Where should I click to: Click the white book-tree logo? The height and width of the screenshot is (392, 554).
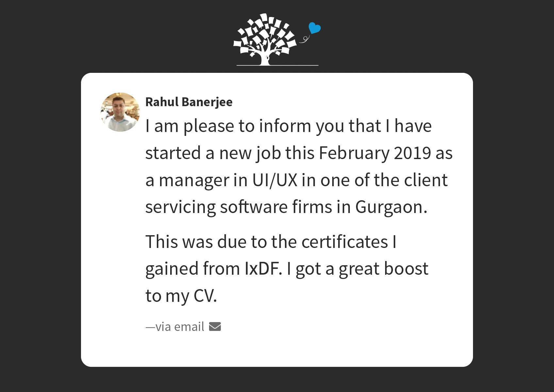click(x=265, y=39)
